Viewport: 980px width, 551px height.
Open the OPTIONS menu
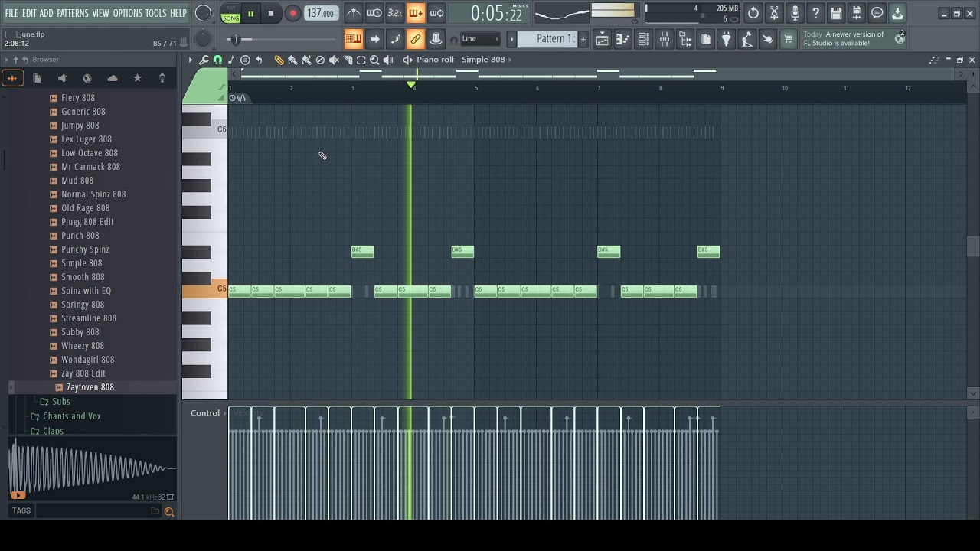pyautogui.click(x=128, y=13)
